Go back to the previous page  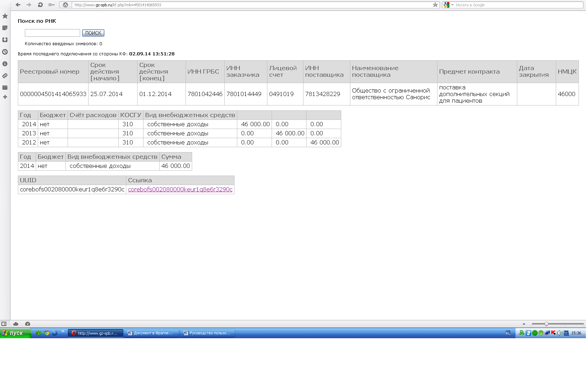(x=18, y=5)
